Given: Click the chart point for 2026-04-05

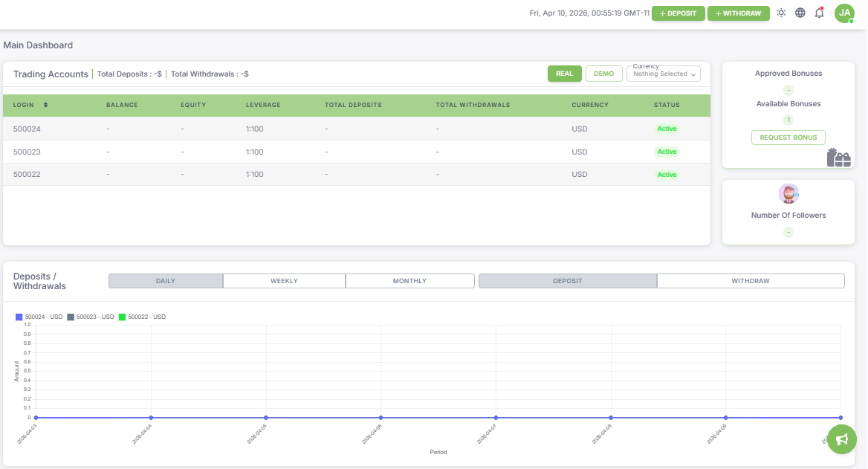Looking at the screenshot, I should (x=266, y=418).
